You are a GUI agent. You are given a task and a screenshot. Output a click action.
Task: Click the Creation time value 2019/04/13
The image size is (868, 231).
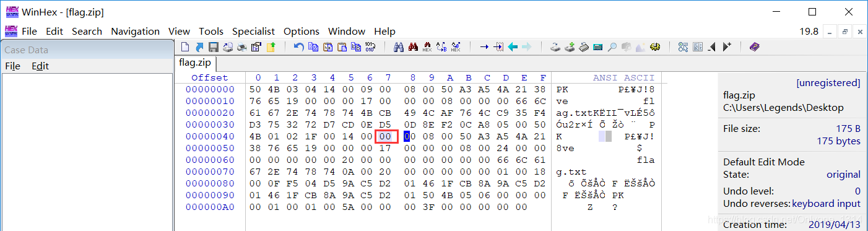pyautogui.click(x=834, y=225)
